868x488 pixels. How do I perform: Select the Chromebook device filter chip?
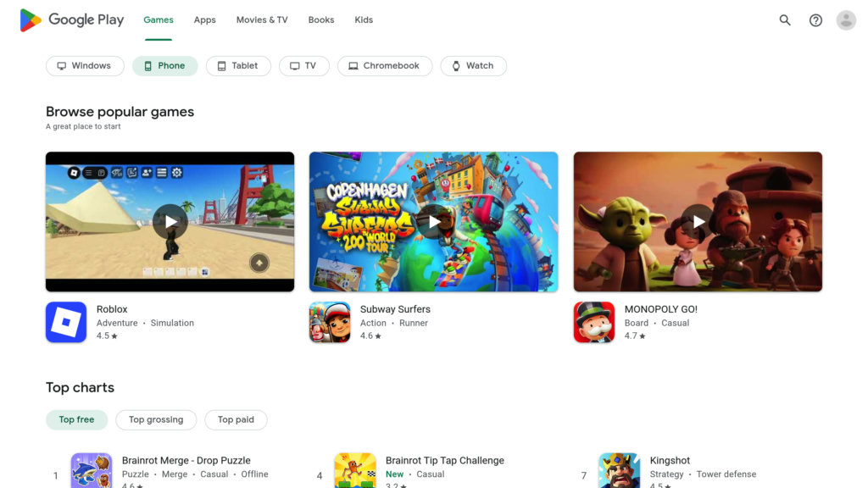click(x=385, y=66)
